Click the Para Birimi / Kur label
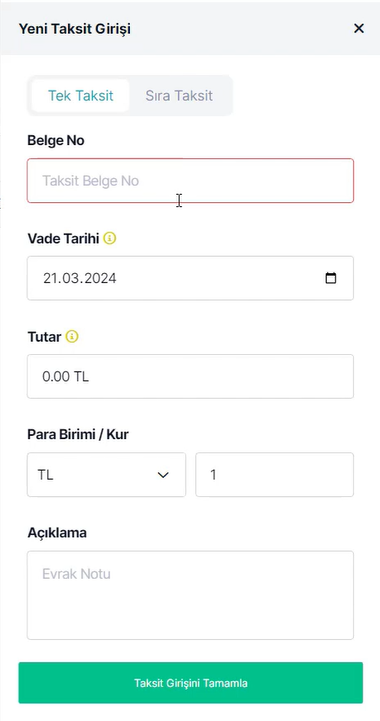380x721 pixels. (78, 435)
